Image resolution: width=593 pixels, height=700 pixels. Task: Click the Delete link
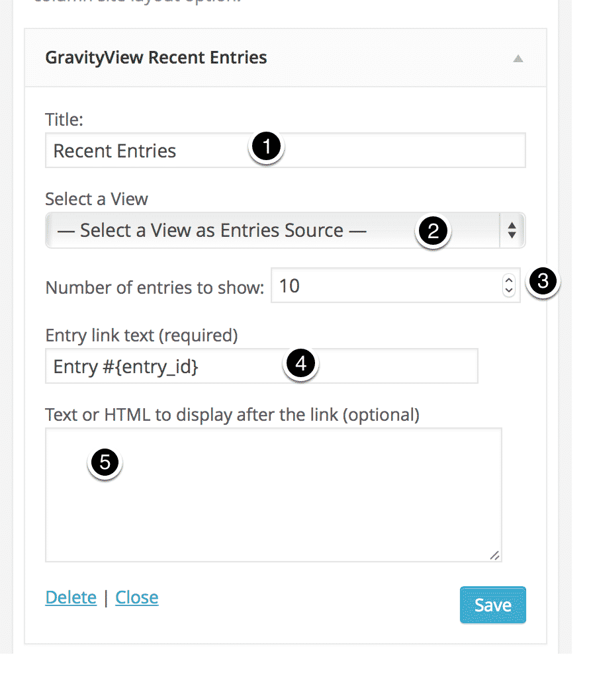tap(71, 597)
